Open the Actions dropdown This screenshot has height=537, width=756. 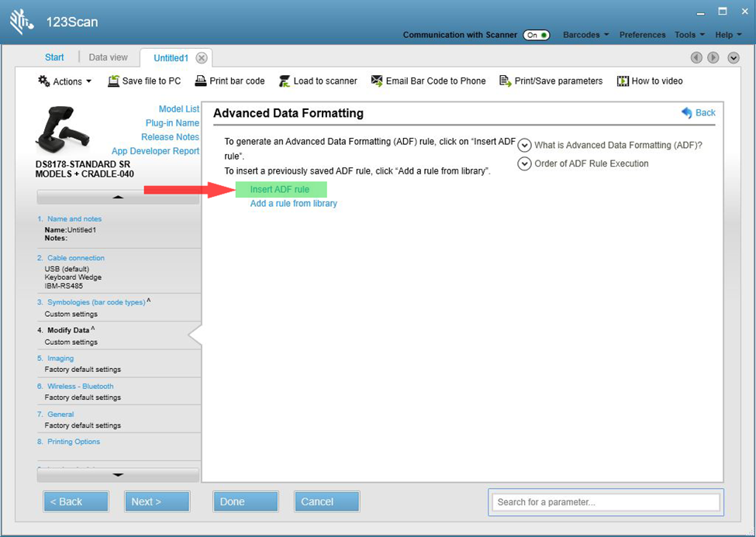(x=65, y=81)
